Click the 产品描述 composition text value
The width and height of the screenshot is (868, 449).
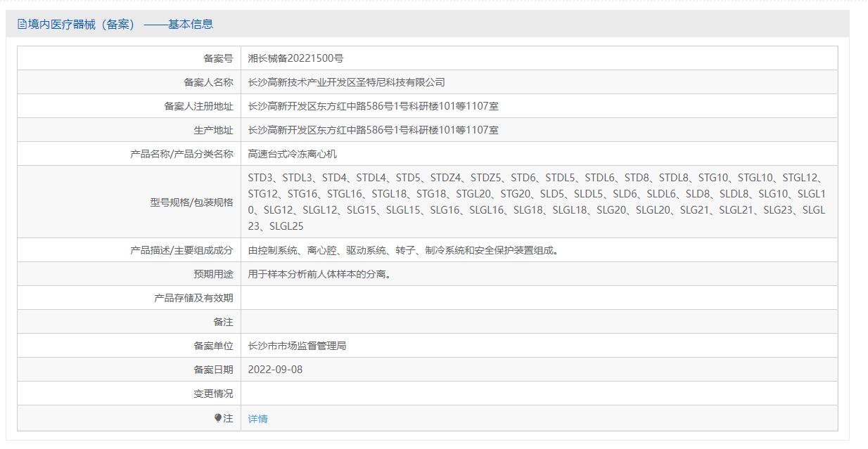pyautogui.click(x=404, y=250)
